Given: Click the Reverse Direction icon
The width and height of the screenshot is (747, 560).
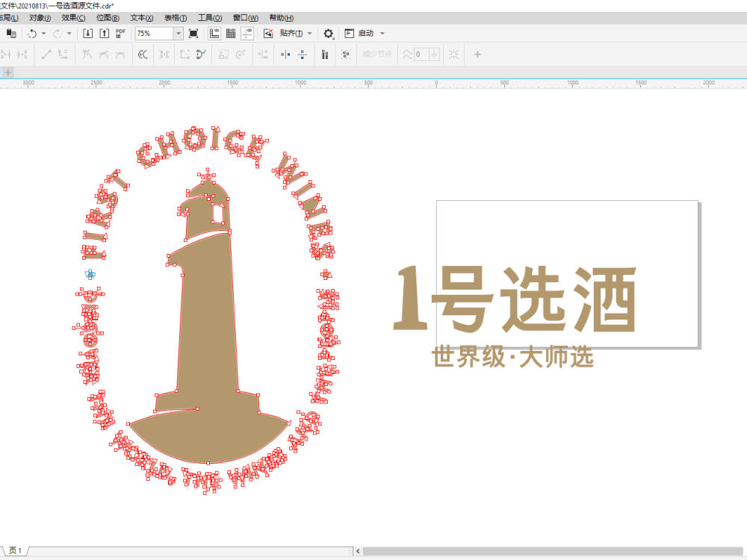Looking at the screenshot, I should 143,55.
